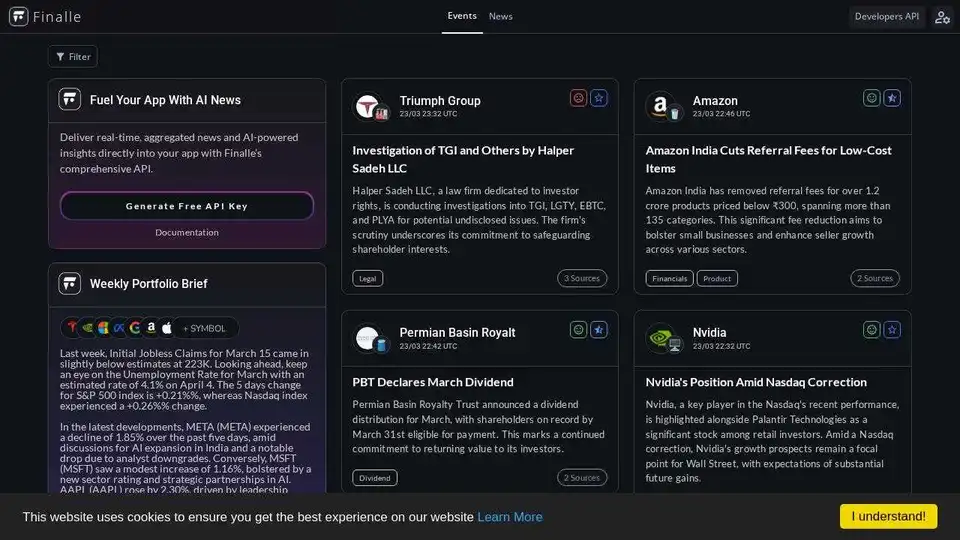Click the Triumph Group company logo
Image resolution: width=960 pixels, height=540 pixels.
[367, 106]
